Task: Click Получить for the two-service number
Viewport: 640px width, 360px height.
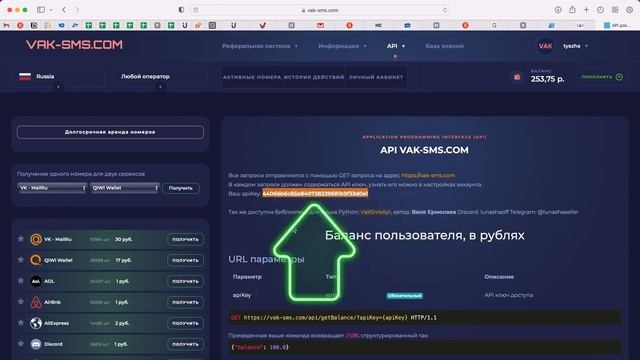Action: pos(180,188)
